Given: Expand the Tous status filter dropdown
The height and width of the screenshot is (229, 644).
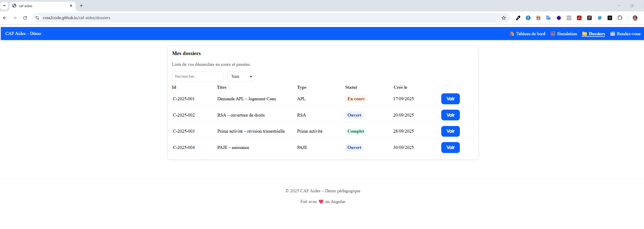Looking at the screenshot, I should 240,77.
